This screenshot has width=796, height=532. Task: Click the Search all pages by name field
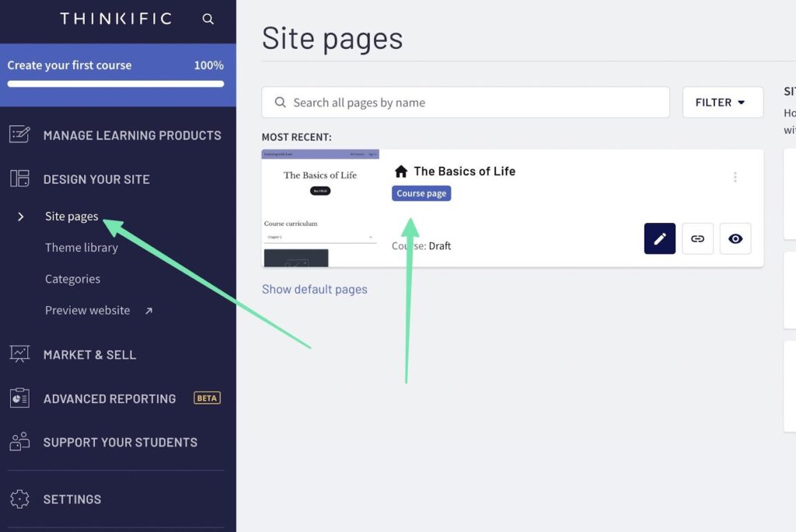466,103
